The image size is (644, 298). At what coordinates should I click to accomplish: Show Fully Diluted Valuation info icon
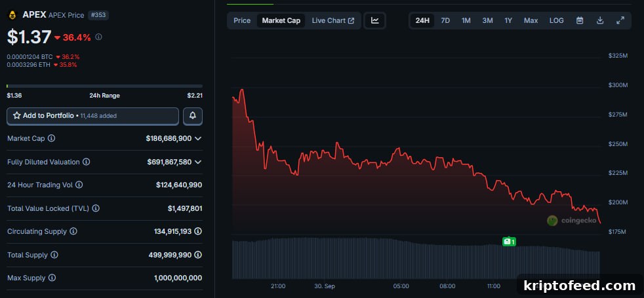pos(87,162)
